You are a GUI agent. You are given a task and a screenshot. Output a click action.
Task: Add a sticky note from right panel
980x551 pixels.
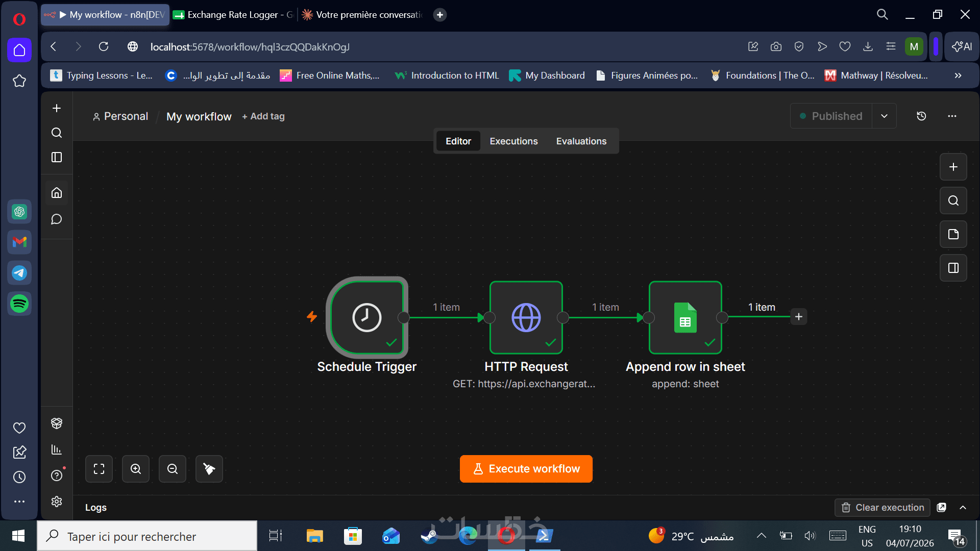(953, 234)
